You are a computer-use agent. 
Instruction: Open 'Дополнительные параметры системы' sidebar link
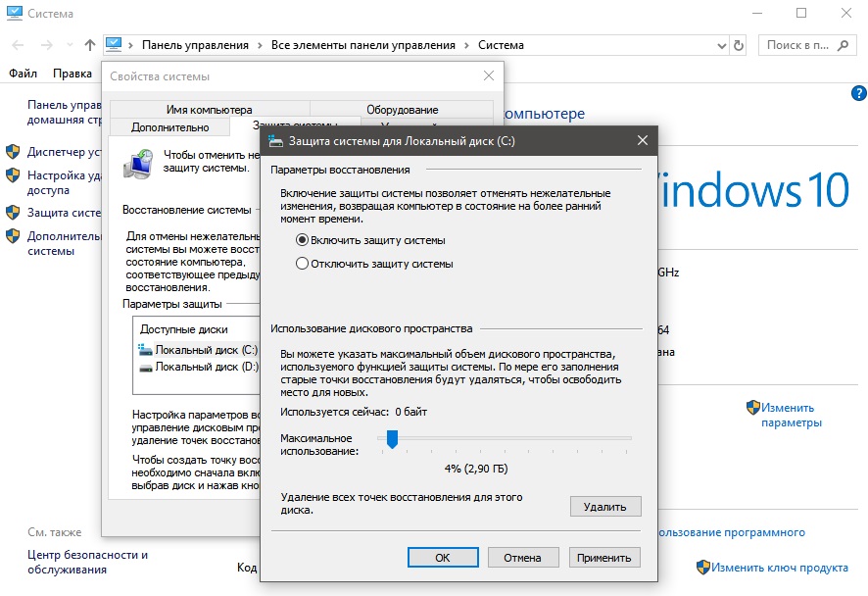tap(65, 243)
